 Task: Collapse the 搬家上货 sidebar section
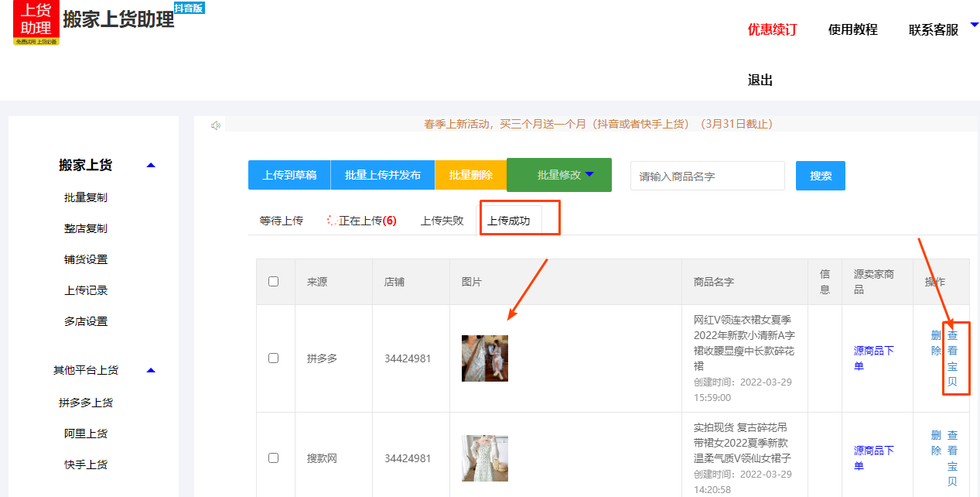coord(151,165)
